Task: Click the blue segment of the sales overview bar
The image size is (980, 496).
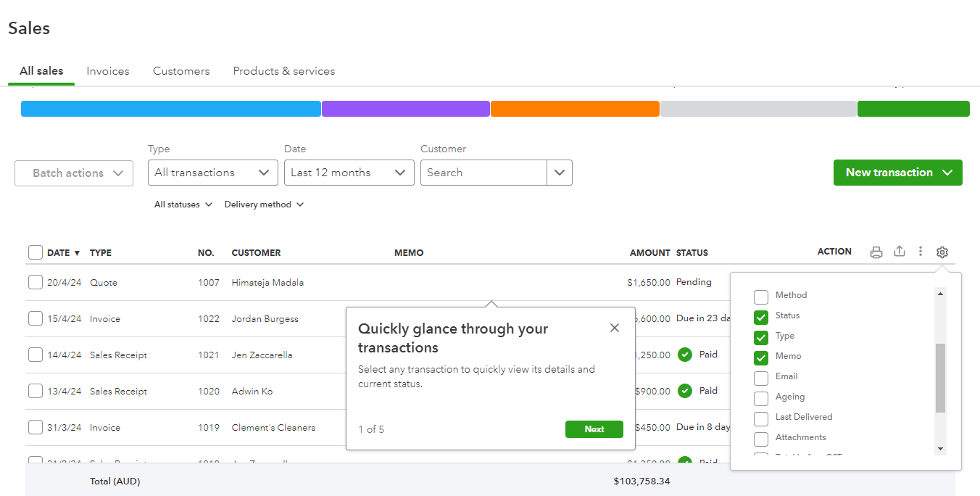Action: [170, 108]
